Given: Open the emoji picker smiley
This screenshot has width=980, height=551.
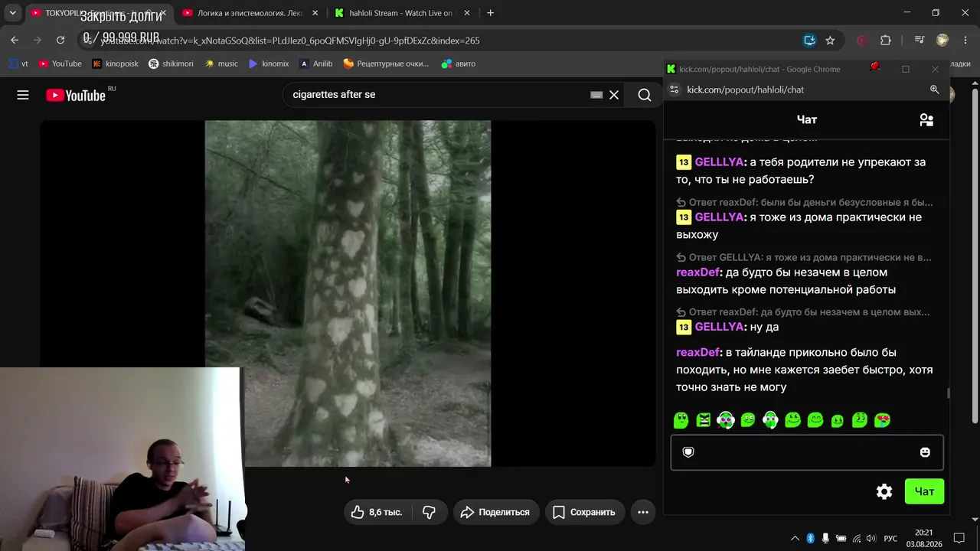Looking at the screenshot, I should pyautogui.click(x=925, y=452).
